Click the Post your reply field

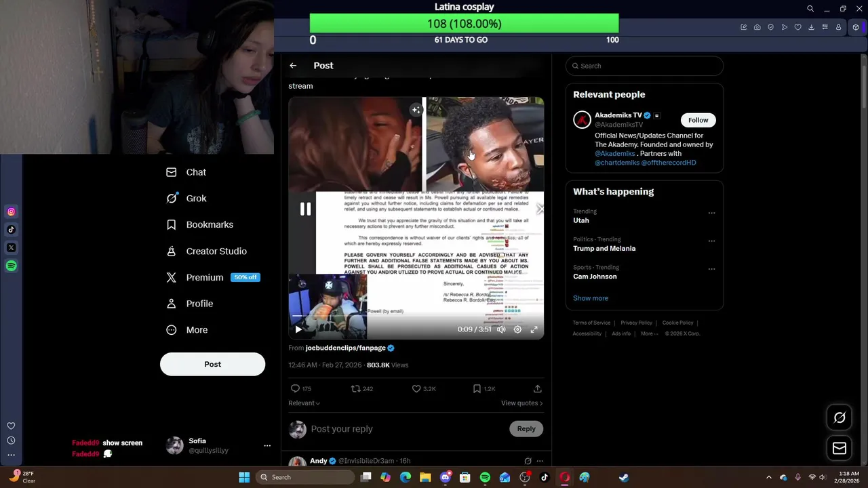[x=407, y=429]
